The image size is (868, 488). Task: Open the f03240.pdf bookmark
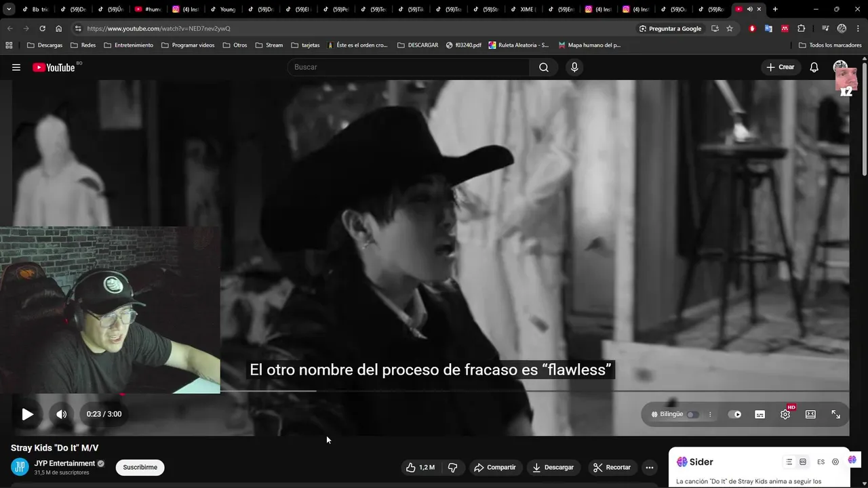click(x=464, y=45)
